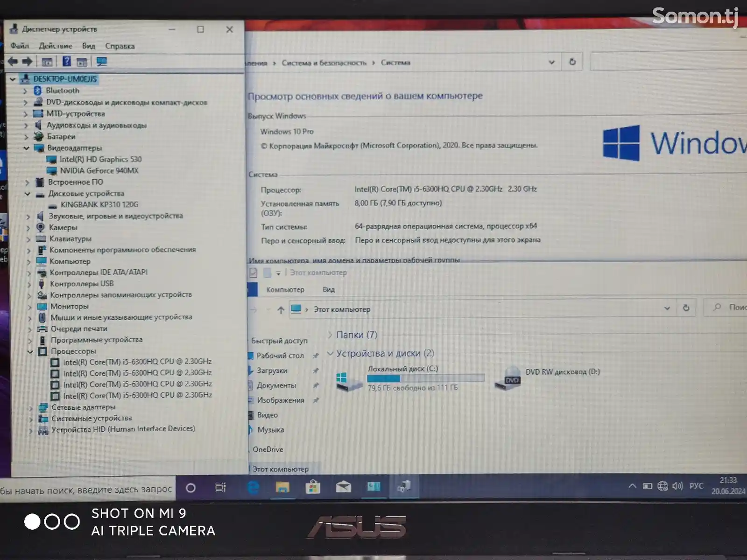Collapse the Устройства и диски (2) group
Screen dimensions: 747x560
pos(330,353)
